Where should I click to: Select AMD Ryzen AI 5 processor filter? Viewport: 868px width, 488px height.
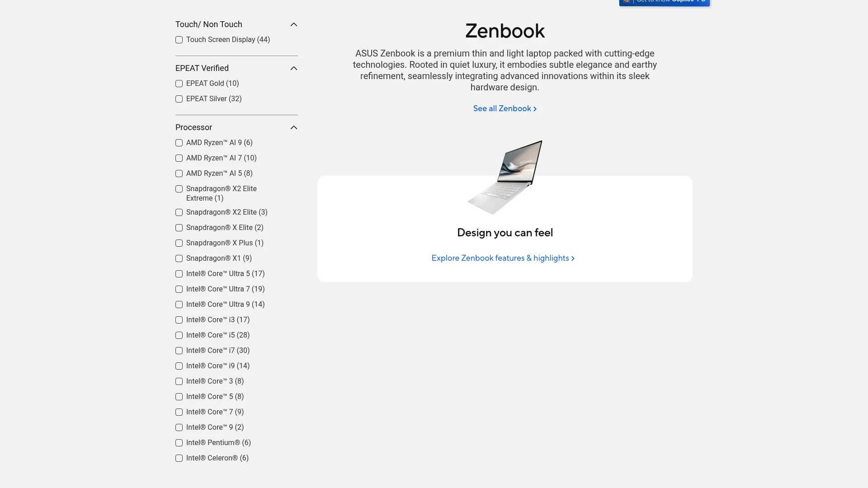[179, 174]
